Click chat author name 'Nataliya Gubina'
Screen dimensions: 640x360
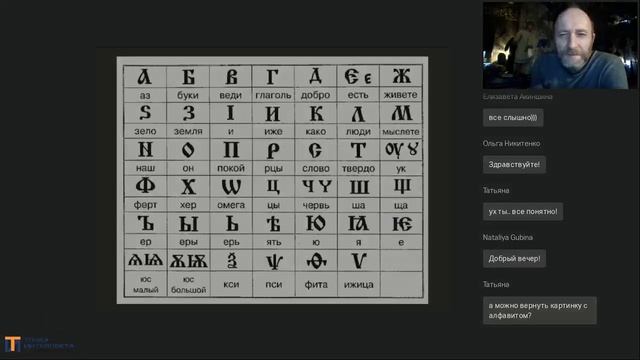pos(508,237)
